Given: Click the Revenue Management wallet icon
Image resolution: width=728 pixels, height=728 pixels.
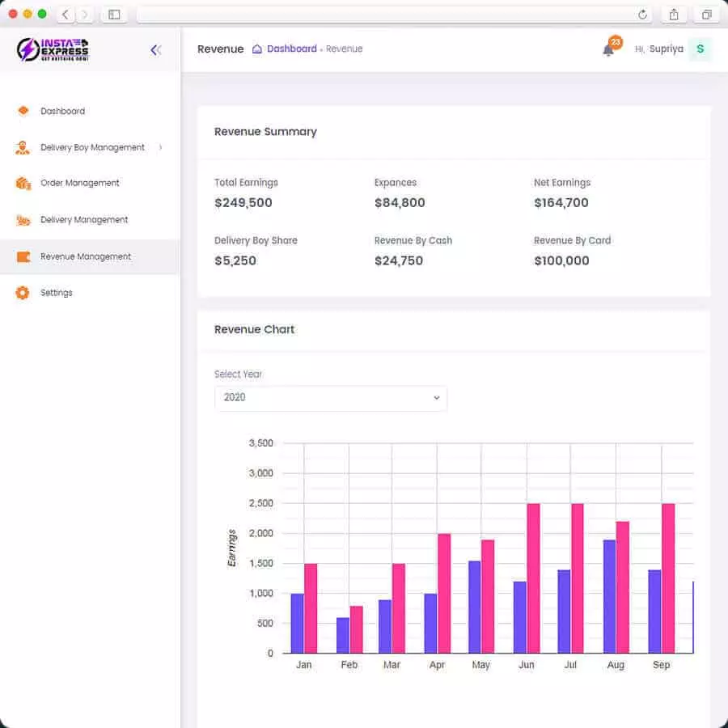Looking at the screenshot, I should tap(23, 257).
